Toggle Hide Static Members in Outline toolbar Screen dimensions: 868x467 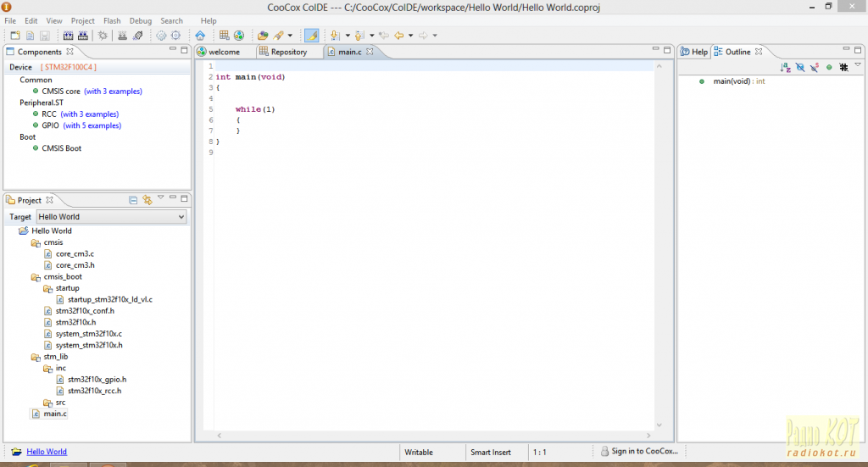pyautogui.click(x=815, y=67)
